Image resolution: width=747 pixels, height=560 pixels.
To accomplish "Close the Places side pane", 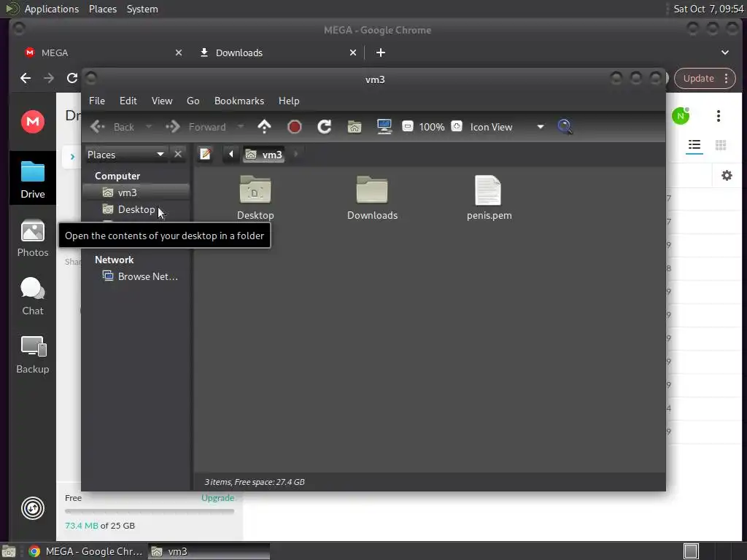I will tap(178, 155).
